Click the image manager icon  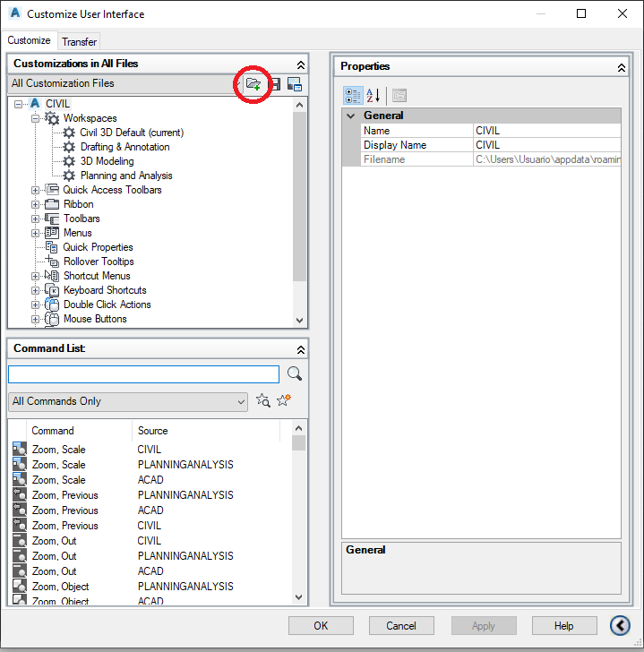tap(295, 84)
